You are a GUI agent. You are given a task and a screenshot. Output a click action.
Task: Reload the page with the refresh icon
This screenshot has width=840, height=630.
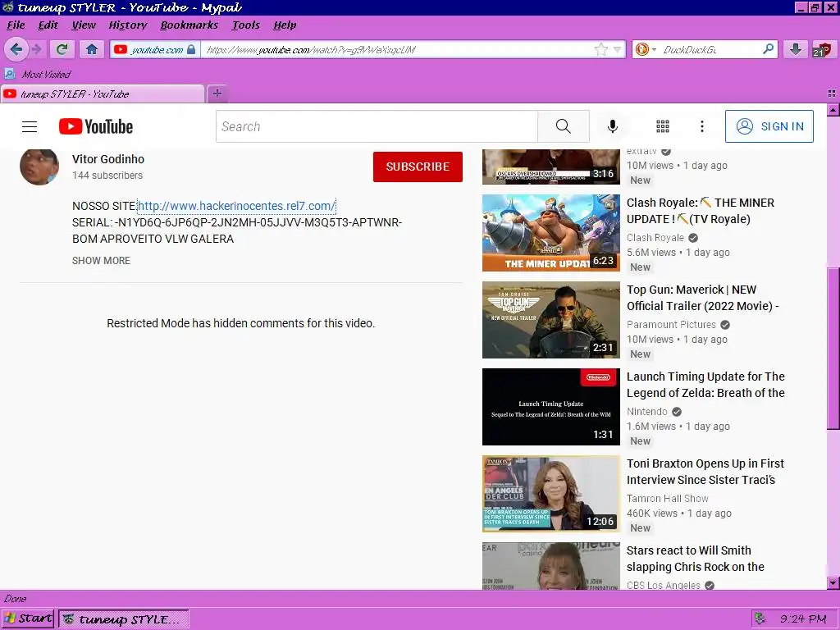[x=62, y=50]
